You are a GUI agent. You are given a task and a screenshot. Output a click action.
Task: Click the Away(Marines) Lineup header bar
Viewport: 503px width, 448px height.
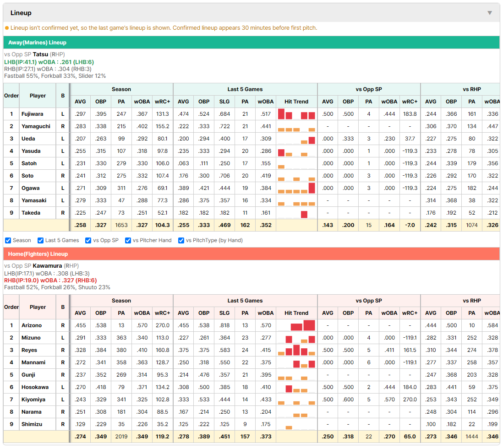tap(251, 43)
